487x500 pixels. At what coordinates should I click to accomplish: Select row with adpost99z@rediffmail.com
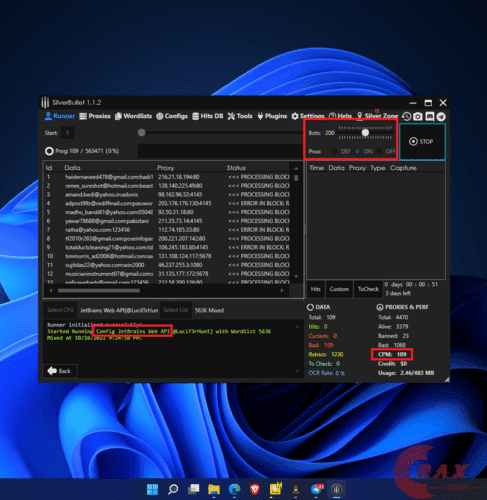[x=167, y=203]
